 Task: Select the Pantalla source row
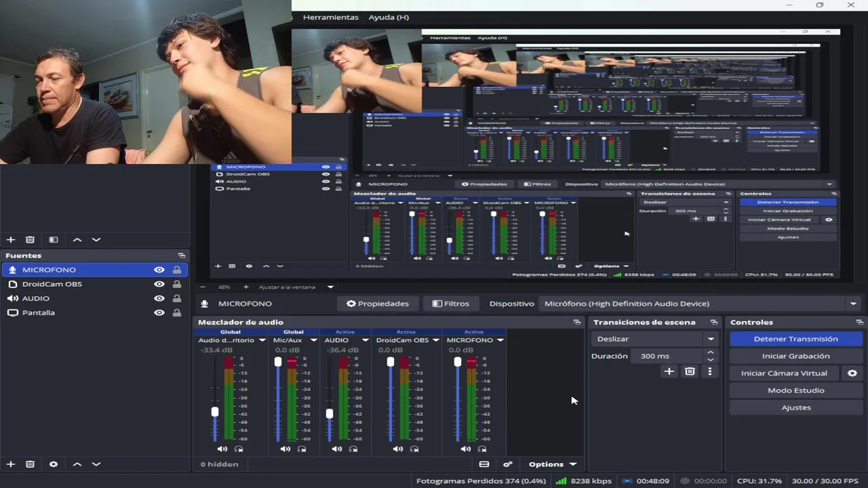(95, 312)
